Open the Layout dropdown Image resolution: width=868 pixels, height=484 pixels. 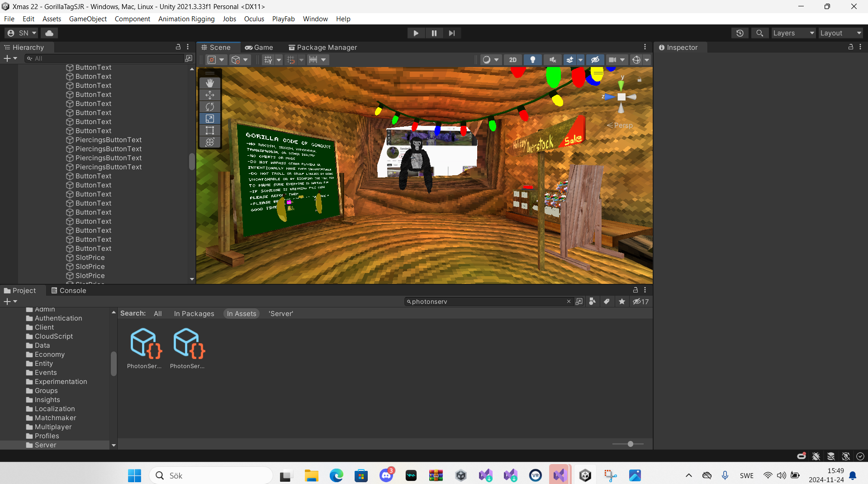841,33
